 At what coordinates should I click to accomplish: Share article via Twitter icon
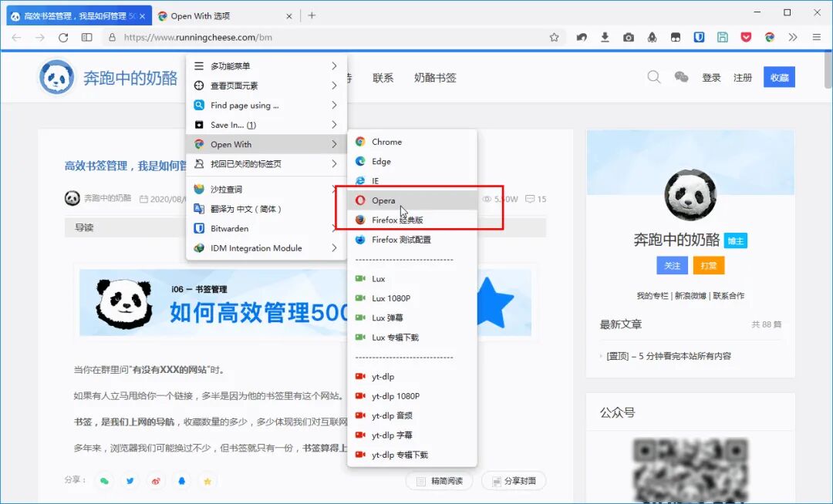pos(130,481)
